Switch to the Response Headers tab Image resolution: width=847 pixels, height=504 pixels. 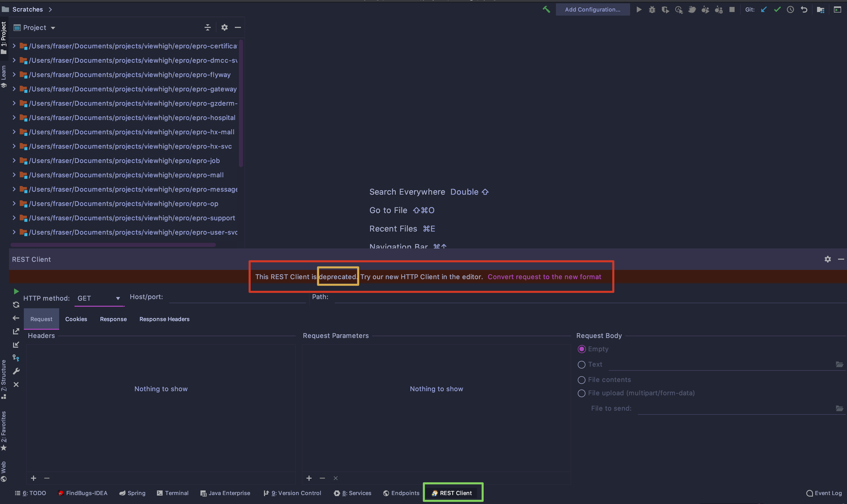164,319
